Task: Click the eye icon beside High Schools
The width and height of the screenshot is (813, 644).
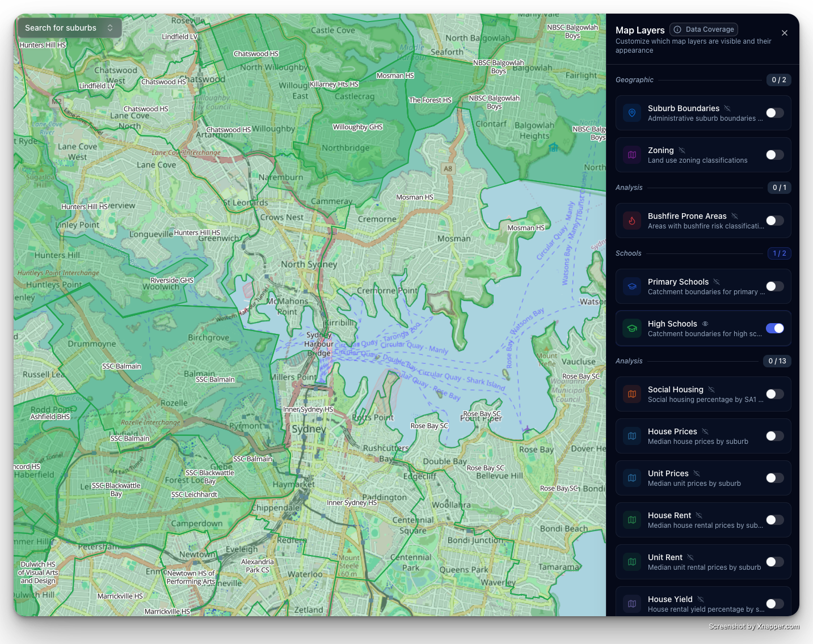Action: coord(705,324)
